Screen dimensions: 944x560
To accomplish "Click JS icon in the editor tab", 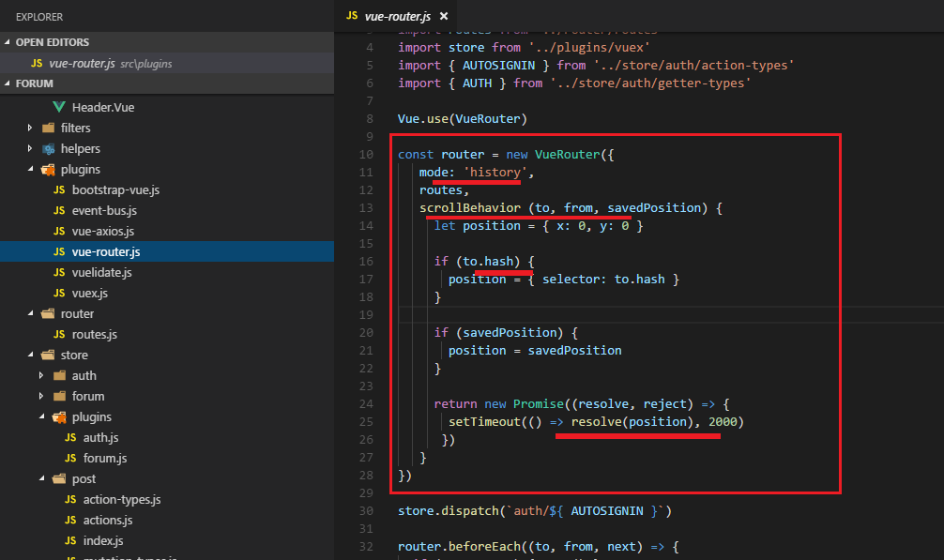I will (352, 16).
